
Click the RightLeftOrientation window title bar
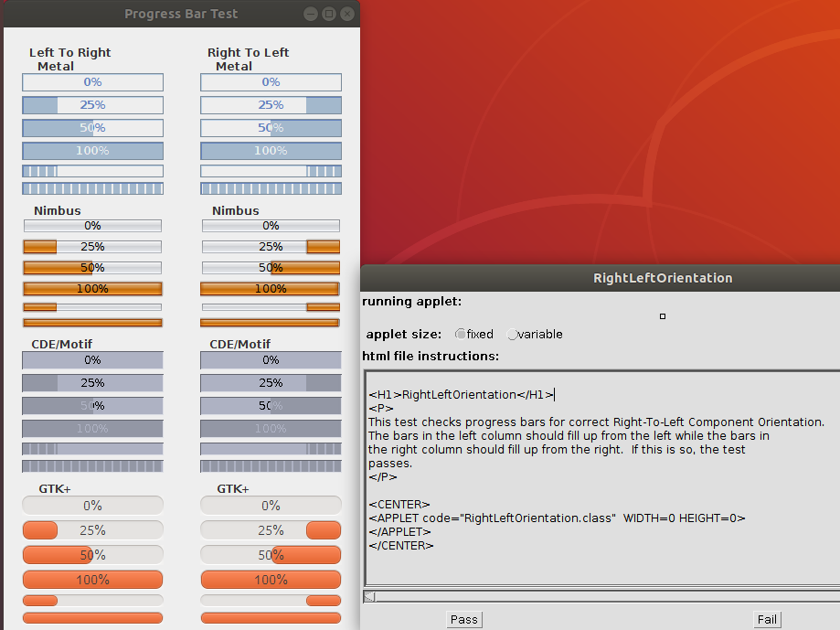(663, 278)
